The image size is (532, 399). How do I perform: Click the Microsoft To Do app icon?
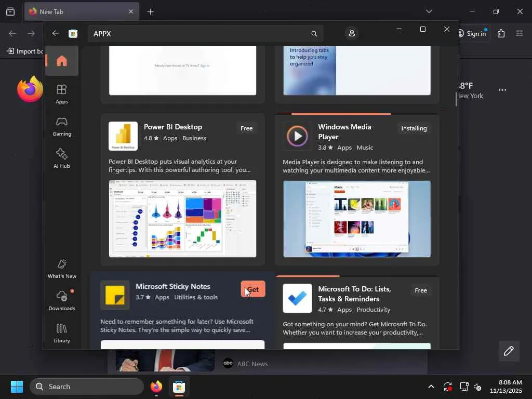coord(297,298)
